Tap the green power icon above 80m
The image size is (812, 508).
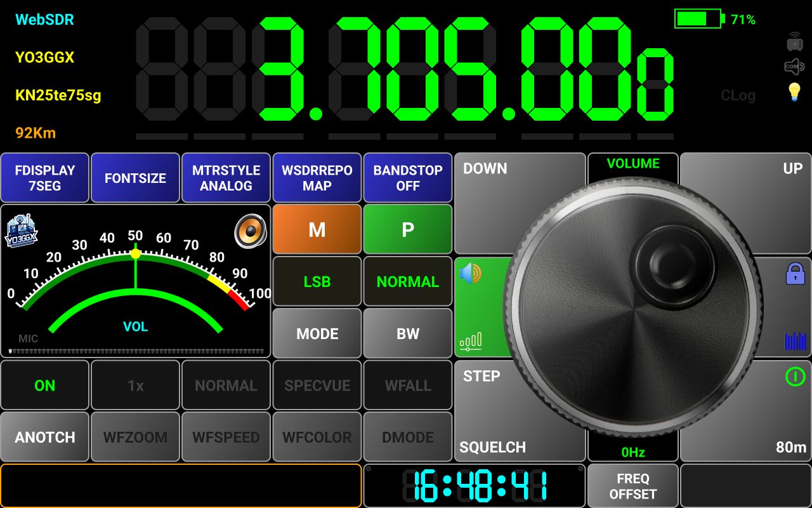point(794,377)
